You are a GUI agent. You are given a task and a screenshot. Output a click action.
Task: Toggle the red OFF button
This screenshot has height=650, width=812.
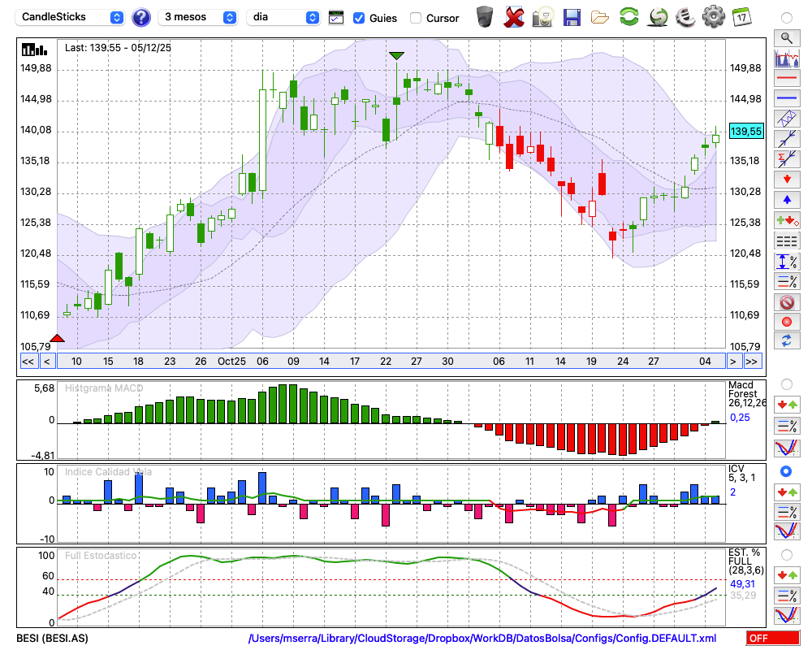pos(773,638)
